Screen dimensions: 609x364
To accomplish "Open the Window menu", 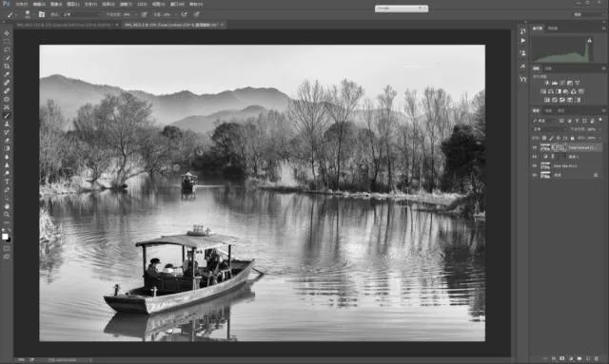I will click(x=177, y=4).
